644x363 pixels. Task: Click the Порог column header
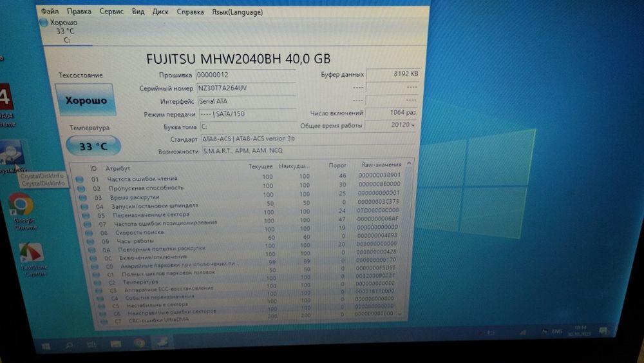(337, 165)
